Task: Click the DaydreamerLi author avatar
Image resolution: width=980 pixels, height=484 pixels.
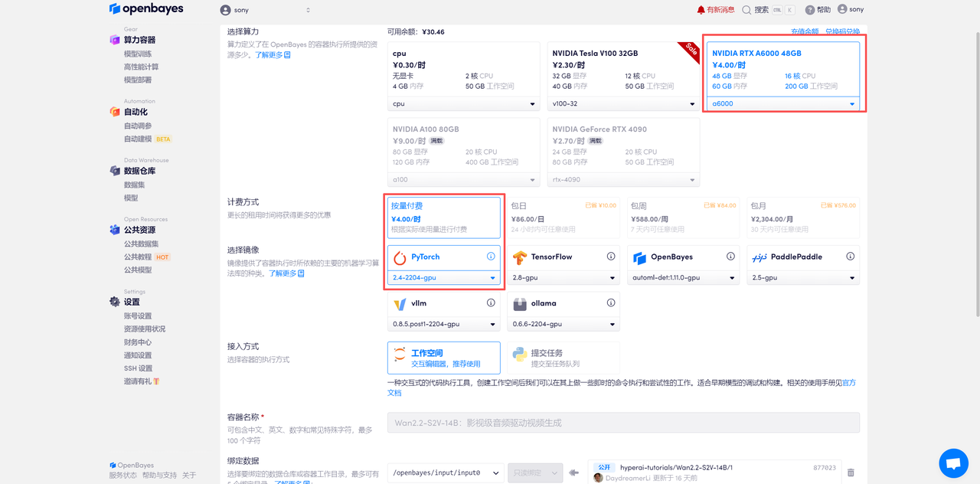Action: [598, 478]
